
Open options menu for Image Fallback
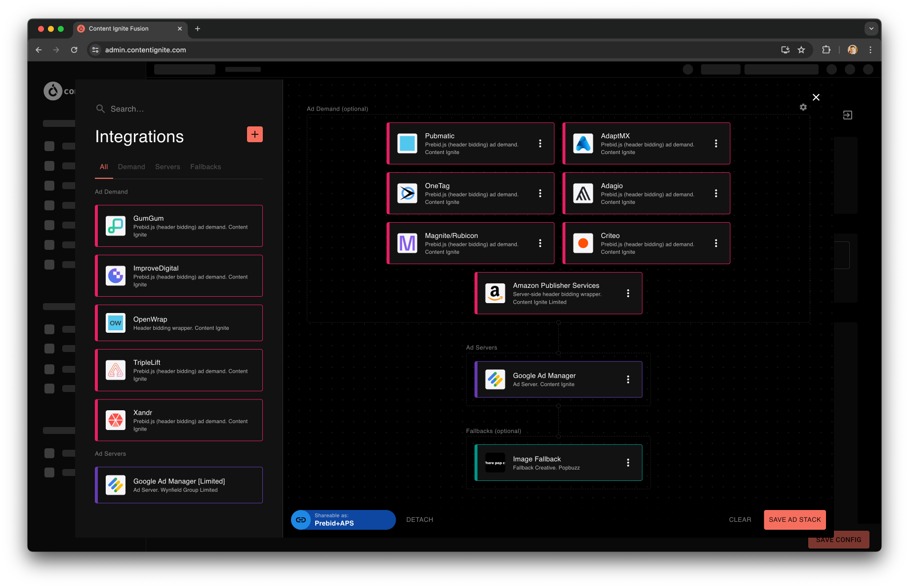628,463
